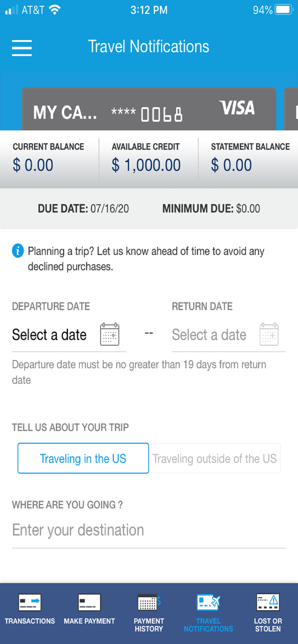Viewport: 298px width, 644px height.
Task: Tap the next card peeking on right edge
Action: tap(291, 109)
